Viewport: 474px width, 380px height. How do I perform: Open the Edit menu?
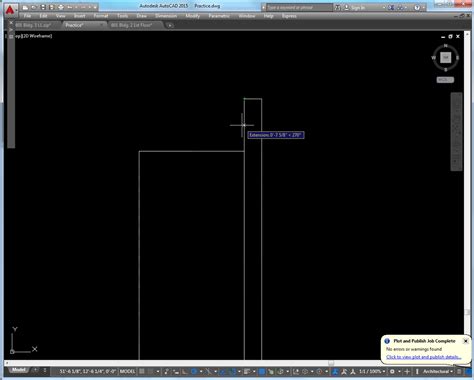pos(43,16)
